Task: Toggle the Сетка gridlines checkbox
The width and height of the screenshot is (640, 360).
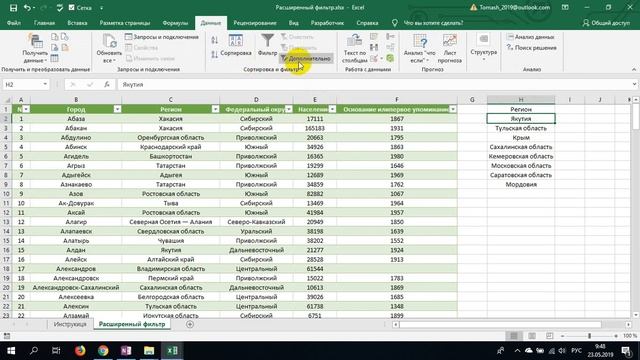Action: (72, 7)
